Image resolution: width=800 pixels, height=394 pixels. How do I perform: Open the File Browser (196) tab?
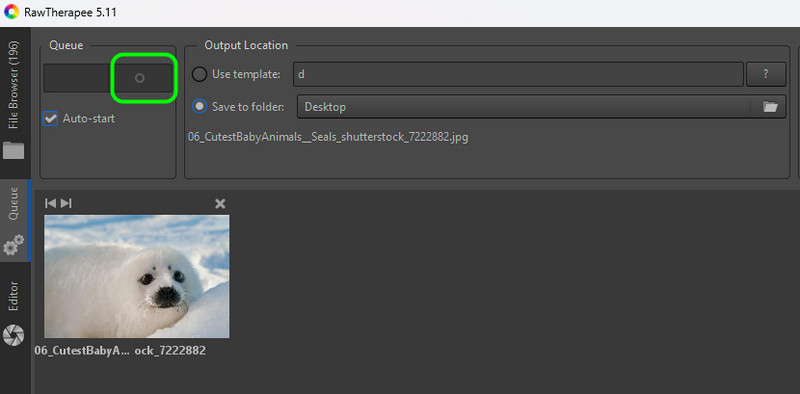[15, 101]
